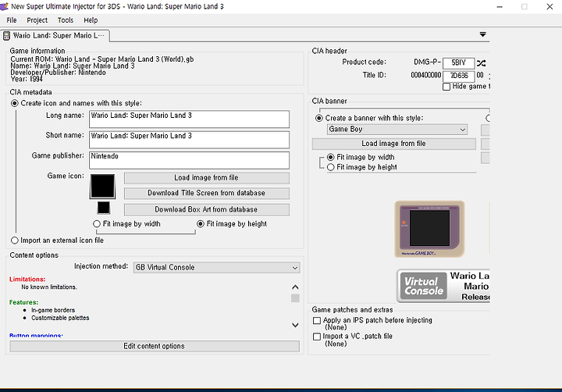The image size is (562, 392).
Task: Click the Customizable palettes feature text
Action: click(x=60, y=318)
